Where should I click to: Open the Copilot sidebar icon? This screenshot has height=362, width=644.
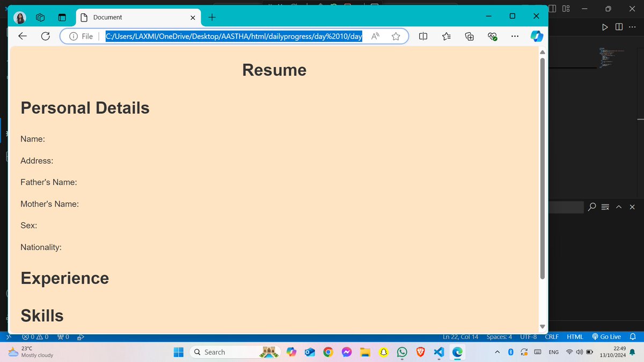(x=537, y=36)
